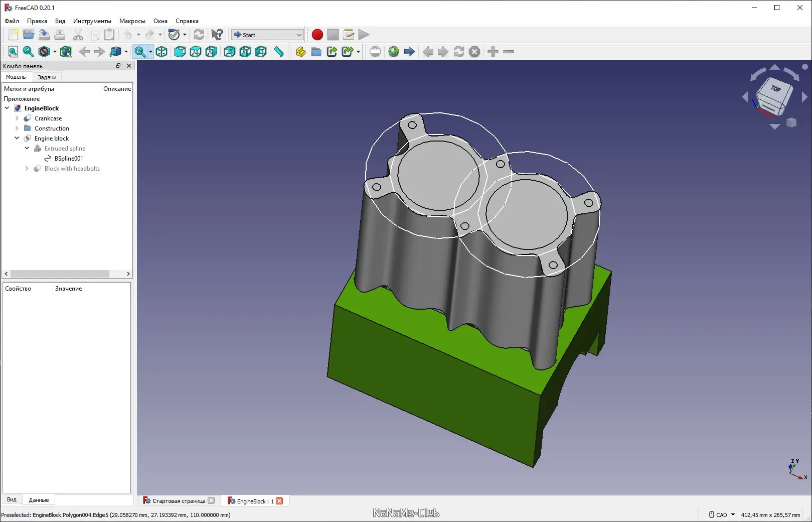Viewport: 812px width, 522px height.
Task: Switch to the Задачи tab
Action: [x=47, y=77]
